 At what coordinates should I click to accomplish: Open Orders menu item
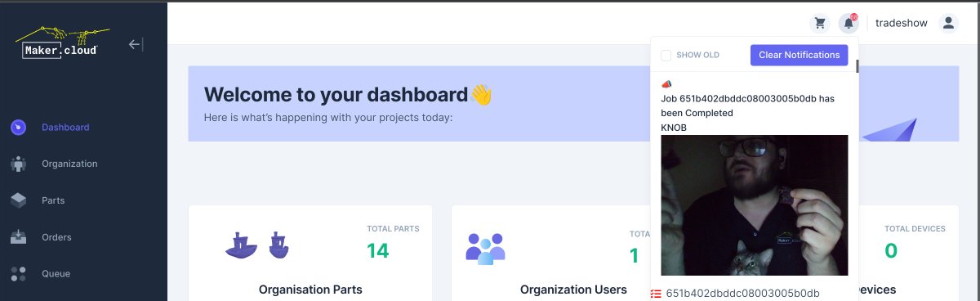(56, 237)
